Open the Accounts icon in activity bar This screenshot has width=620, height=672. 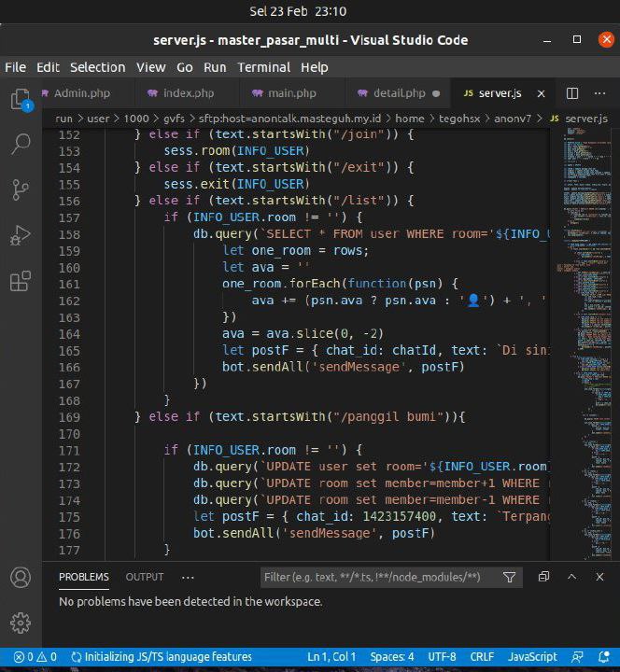21,578
